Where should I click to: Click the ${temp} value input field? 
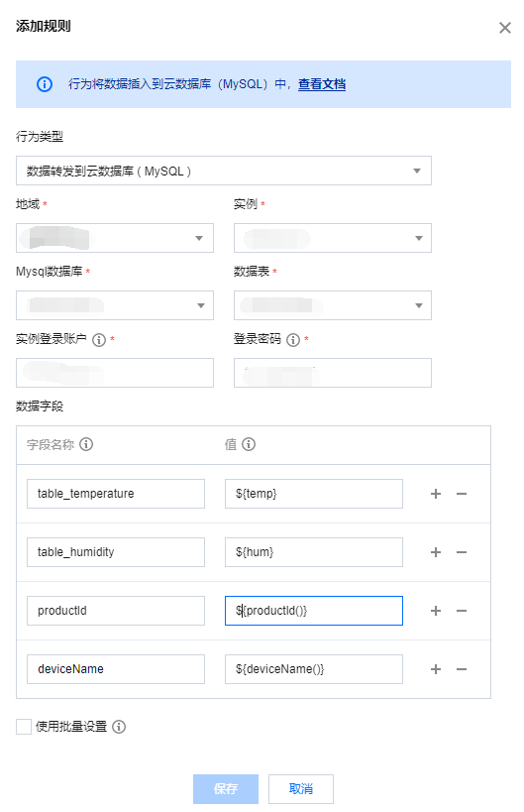(x=313, y=494)
